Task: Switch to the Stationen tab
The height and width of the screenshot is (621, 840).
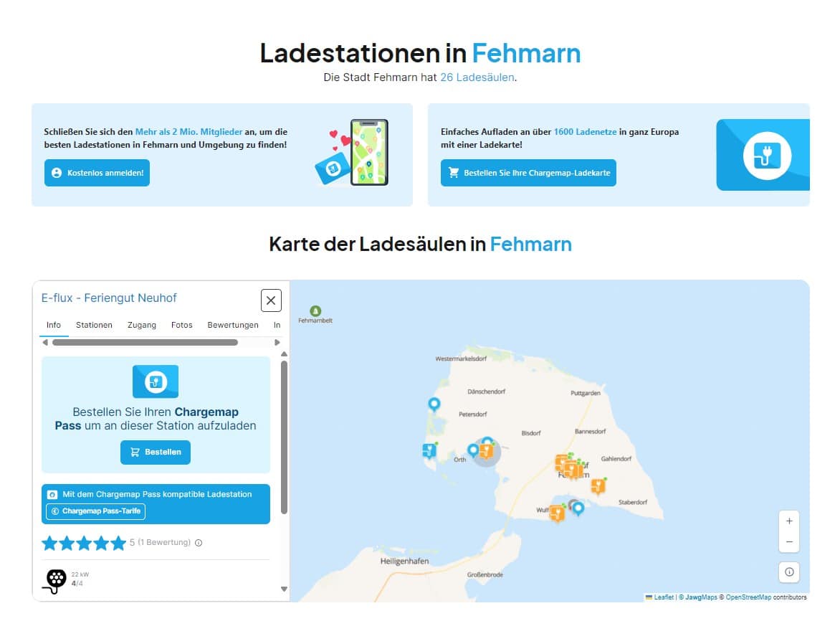Action: coord(94,325)
